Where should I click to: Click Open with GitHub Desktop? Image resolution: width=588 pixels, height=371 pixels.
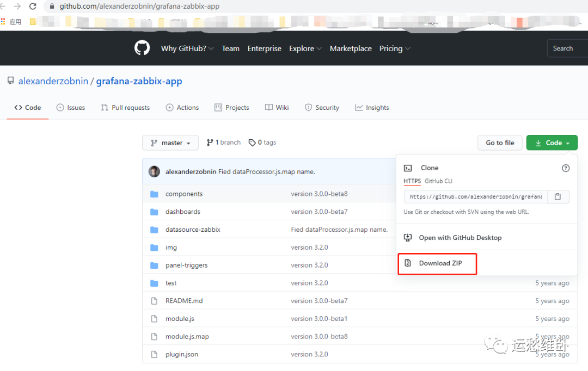(x=460, y=238)
